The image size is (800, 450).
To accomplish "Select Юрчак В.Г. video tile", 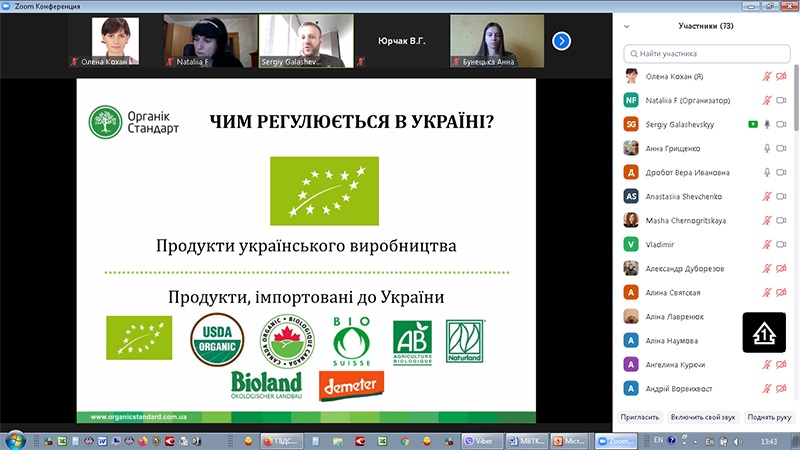I will (x=402, y=41).
